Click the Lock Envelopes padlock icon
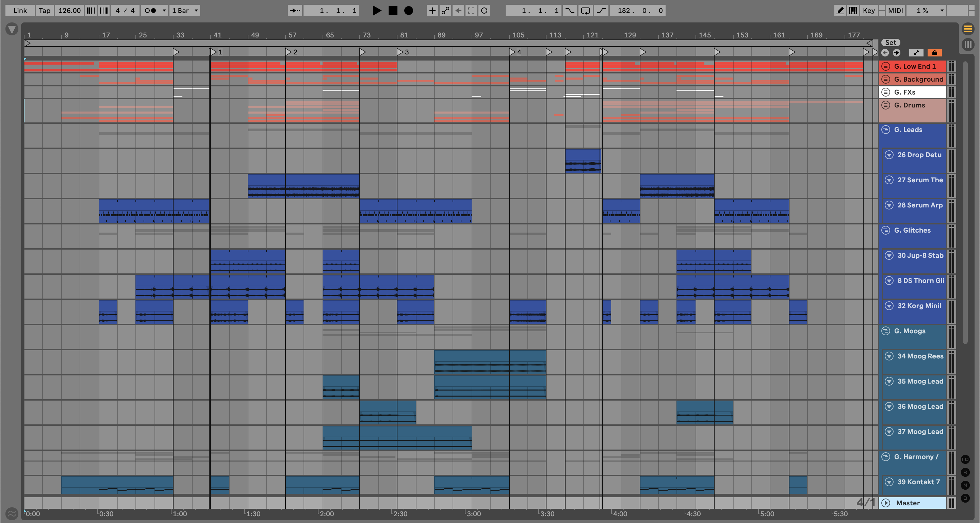Viewport: 980px width, 523px height. [934, 53]
